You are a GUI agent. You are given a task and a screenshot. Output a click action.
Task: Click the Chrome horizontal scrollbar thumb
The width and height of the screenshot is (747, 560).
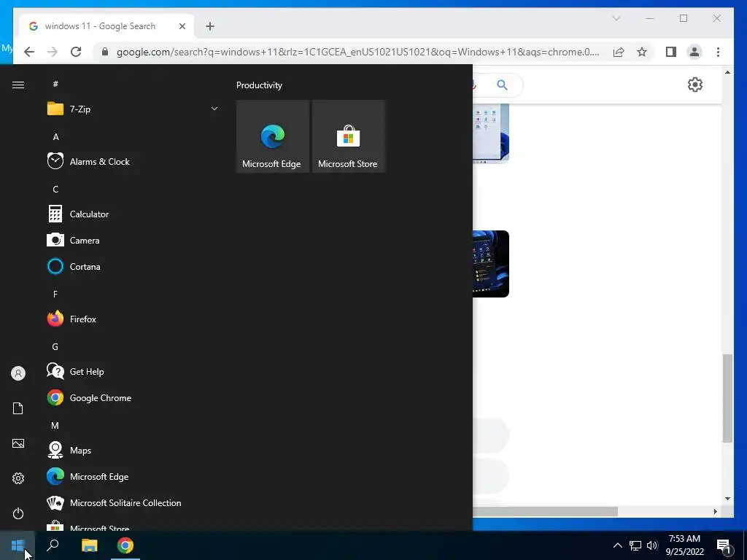[x=546, y=511]
